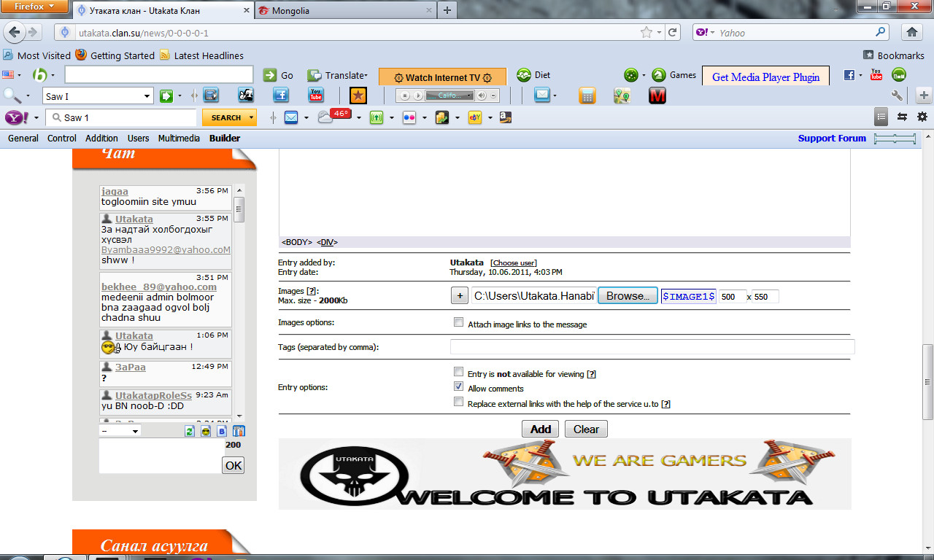Image resolution: width=934 pixels, height=560 pixels.
Task: Click the plus icon to add image field
Action: tap(460, 296)
